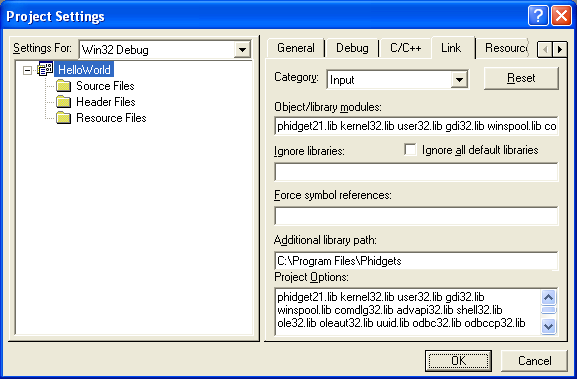Switch to the Debug tab
Image resolution: width=577 pixels, height=379 pixels.
coord(352,48)
